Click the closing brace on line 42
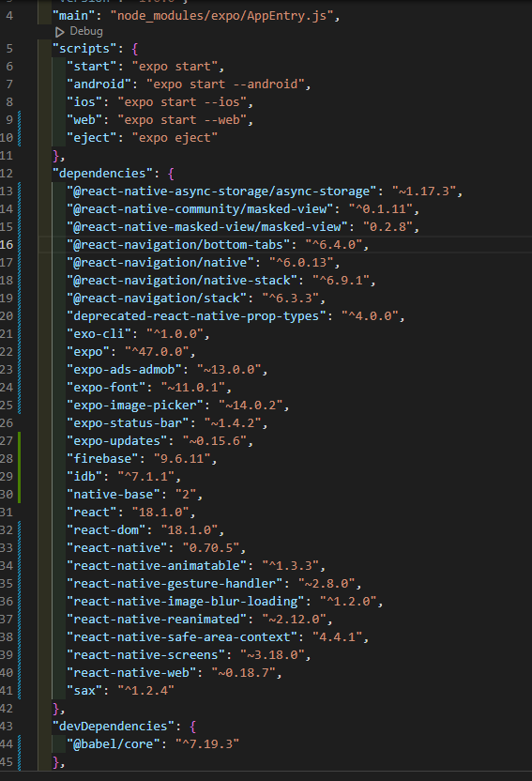The image size is (532, 781). [55, 709]
